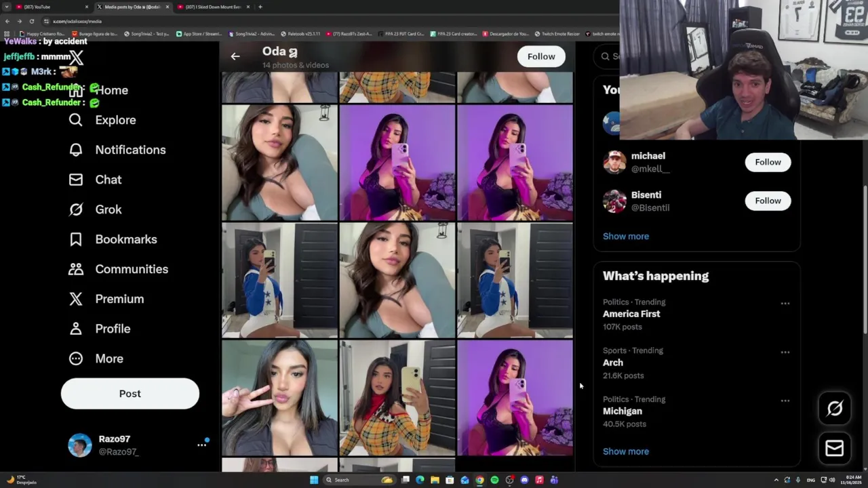Click browser back arrow
This screenshot has width=868, height=488.
[x=7, y=21]
